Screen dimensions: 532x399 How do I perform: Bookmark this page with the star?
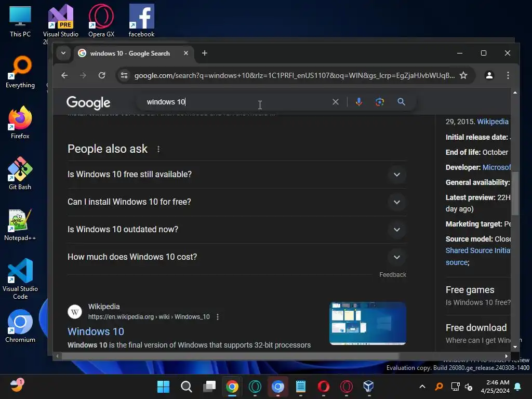[463, 75]
